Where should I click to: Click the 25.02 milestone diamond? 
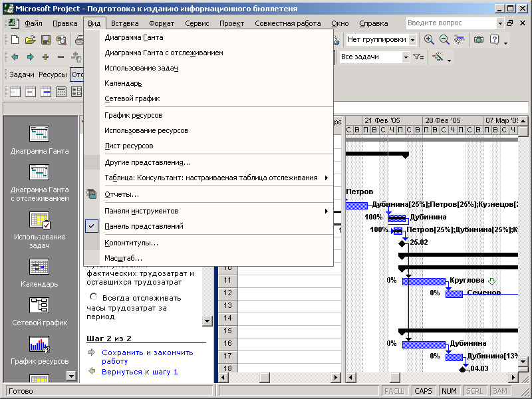pyautogui.click(x=402, y=243)
